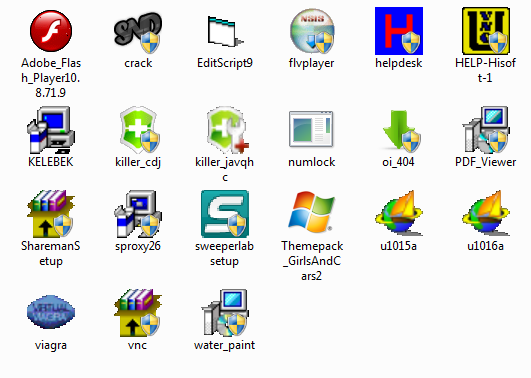531x378 pixels.
Task: Click the water_paint installer icon
Action: point(225,313)
